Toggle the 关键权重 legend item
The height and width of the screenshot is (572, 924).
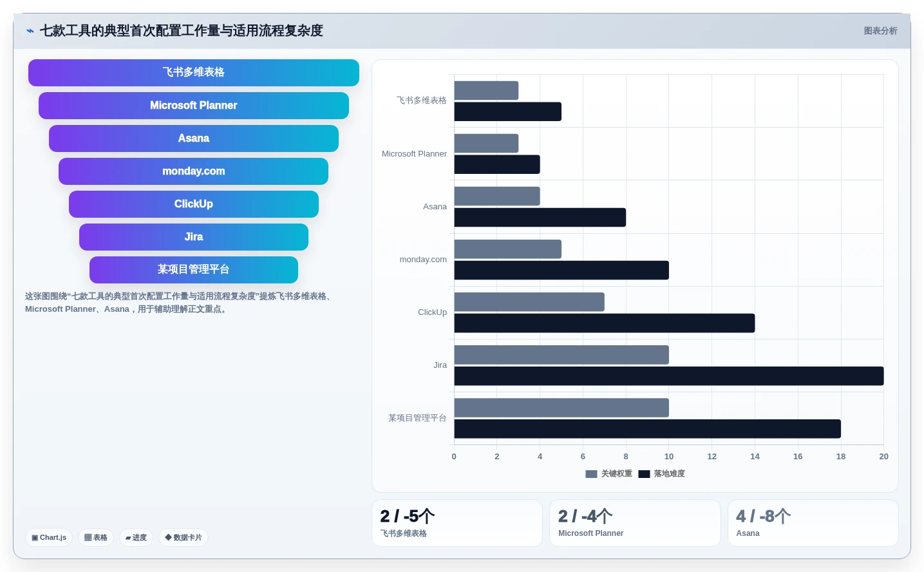[x=608, y=473]
